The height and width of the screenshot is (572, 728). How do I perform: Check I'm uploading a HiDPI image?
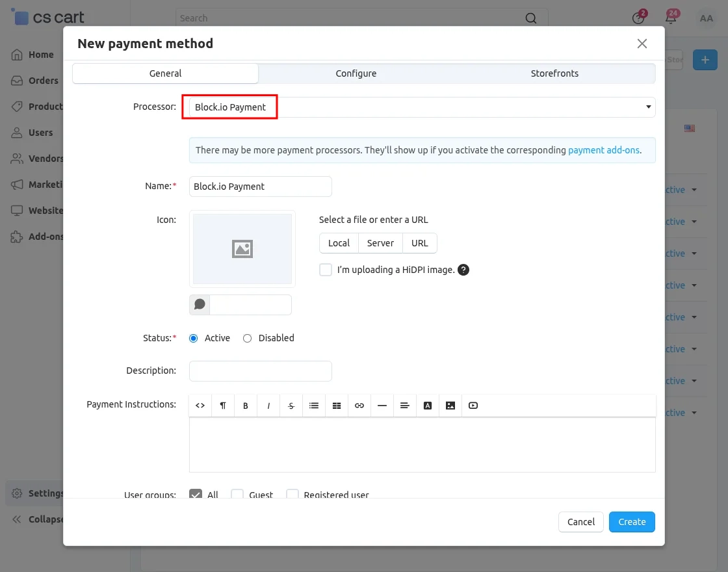[x=326, y=270]
